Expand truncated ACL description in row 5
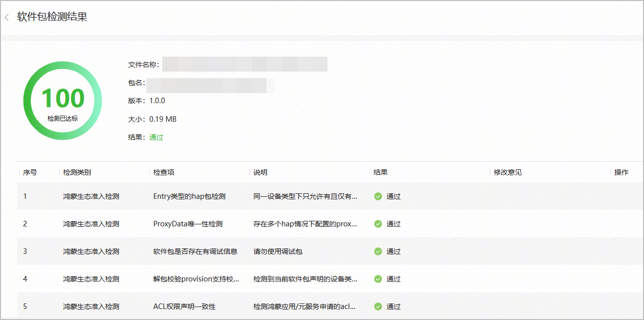The image size is (644, 320). (305, 306)
